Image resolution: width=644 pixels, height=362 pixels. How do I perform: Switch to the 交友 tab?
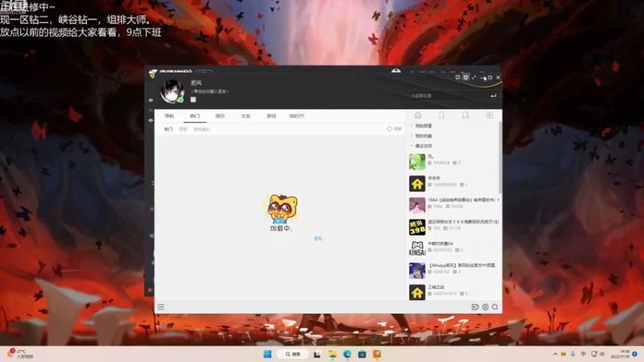click(246, 116)
